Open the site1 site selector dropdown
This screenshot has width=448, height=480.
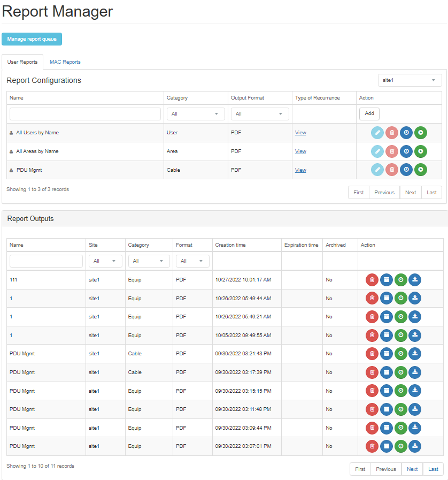pyautogui.click(x=410, y=80)
